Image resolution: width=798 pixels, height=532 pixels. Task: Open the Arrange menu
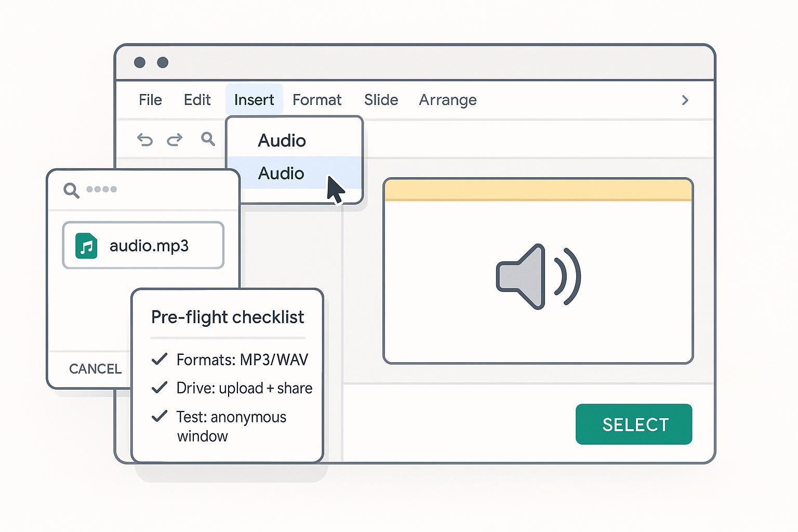(448, 100)
